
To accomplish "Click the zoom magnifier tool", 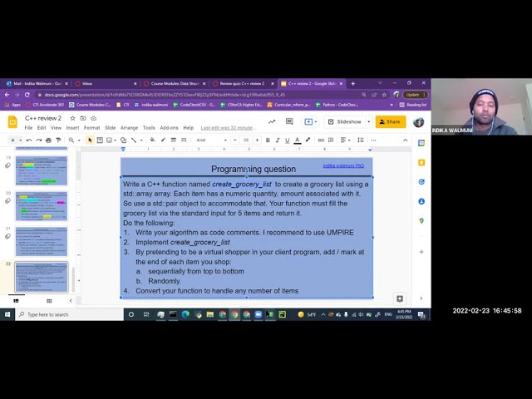I will coord(71,140).
